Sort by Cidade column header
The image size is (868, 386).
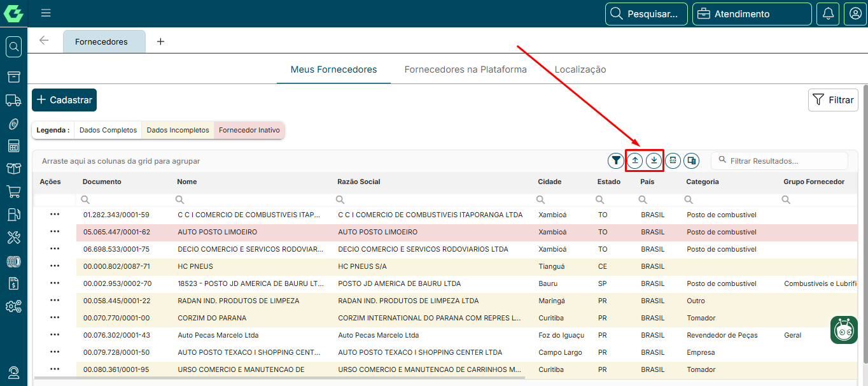(x=550, y=182)
